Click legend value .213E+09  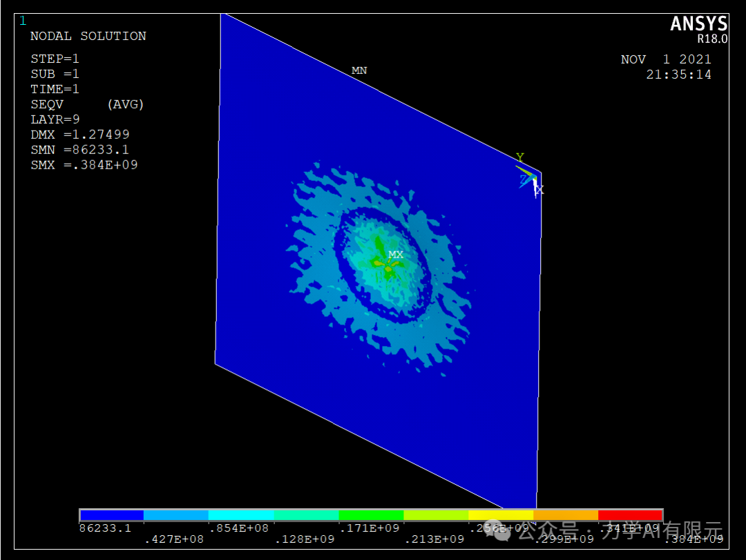point(434,539)
